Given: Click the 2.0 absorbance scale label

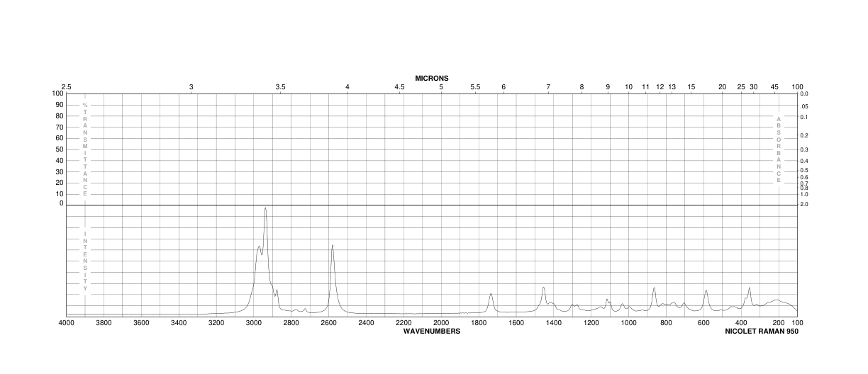Looking at the screenshot, I should 803,204.
